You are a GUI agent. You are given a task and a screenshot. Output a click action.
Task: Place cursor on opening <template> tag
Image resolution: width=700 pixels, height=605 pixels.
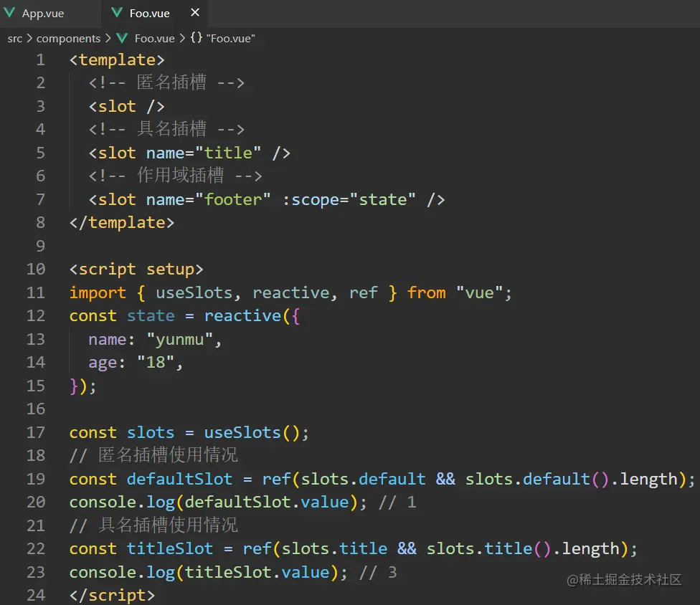pos(117,59)
